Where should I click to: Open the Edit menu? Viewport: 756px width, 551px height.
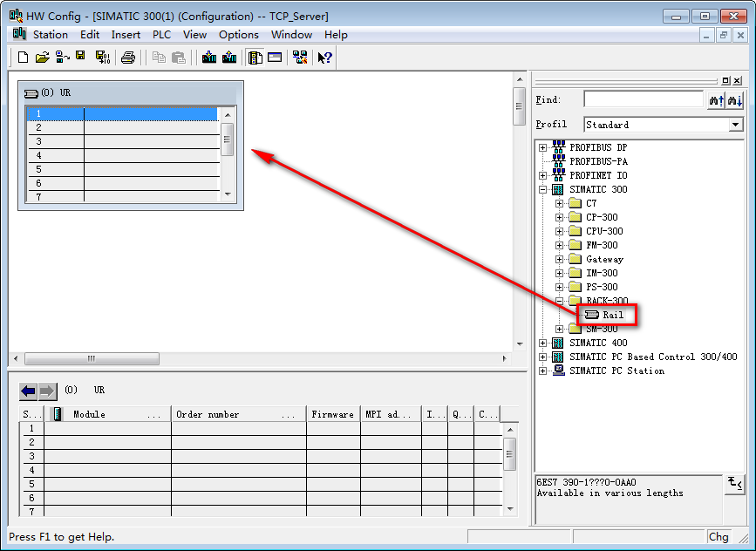coord(90,35)
